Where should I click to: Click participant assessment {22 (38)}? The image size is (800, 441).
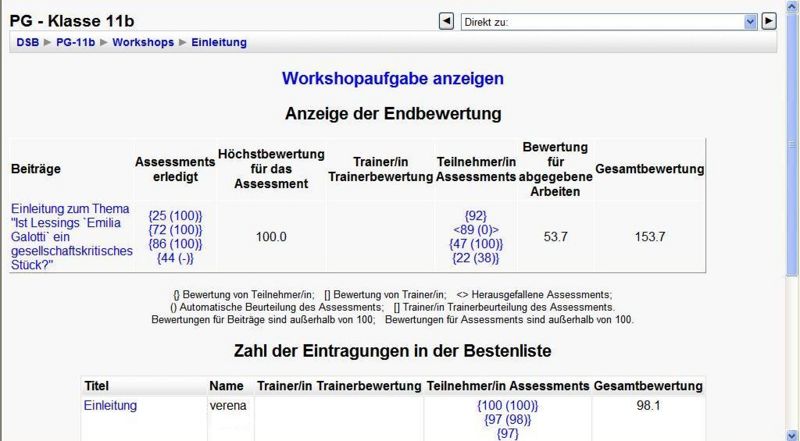click(x=476, y=258)
